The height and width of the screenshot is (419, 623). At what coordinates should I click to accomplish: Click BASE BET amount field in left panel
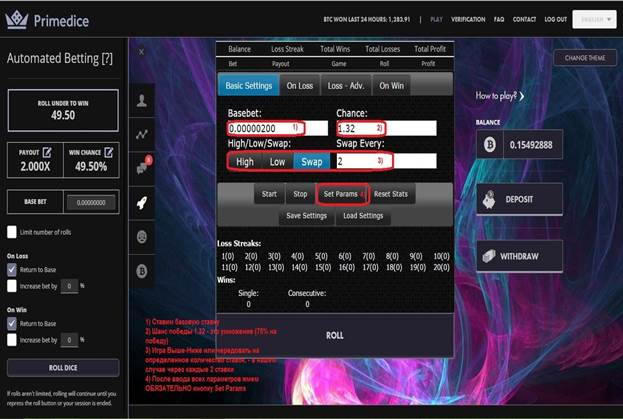pos(91,203)
